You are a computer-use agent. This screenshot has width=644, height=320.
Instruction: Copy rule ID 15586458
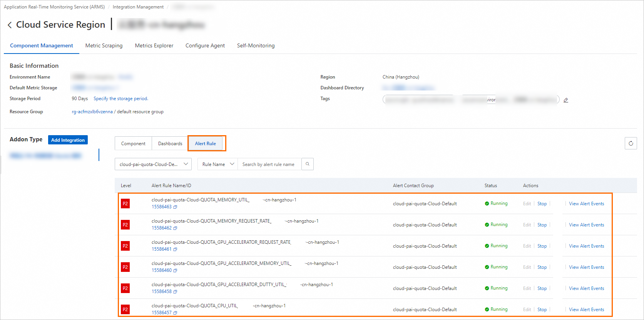(x=175, y=292)
